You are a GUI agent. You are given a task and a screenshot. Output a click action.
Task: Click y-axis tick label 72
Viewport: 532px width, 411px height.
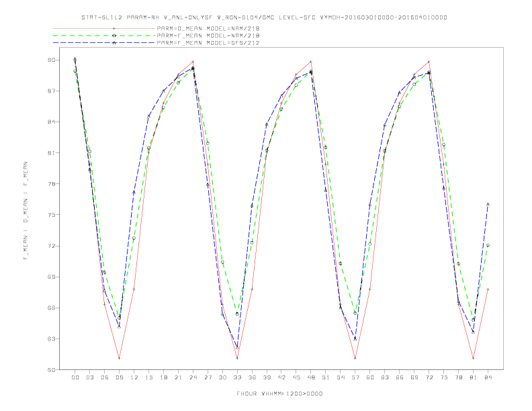[x=52, y=246]
